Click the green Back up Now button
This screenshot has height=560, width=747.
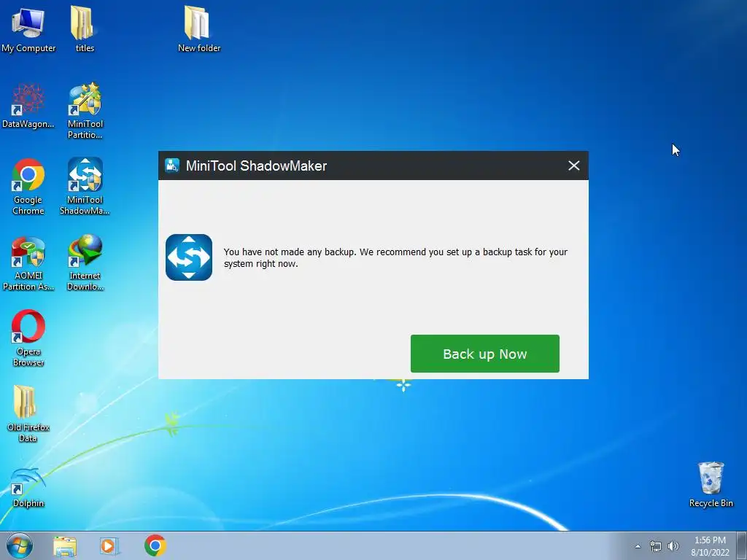[x=484, y=354]
